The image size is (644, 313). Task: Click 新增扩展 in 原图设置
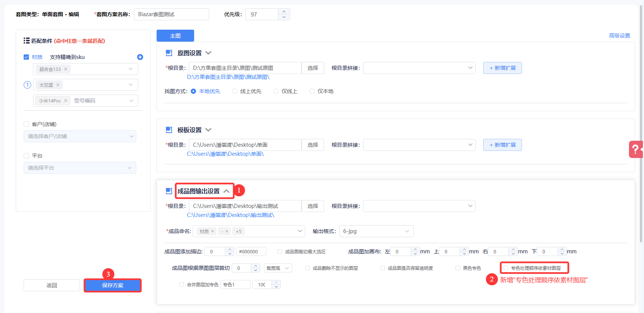[502, 68]
